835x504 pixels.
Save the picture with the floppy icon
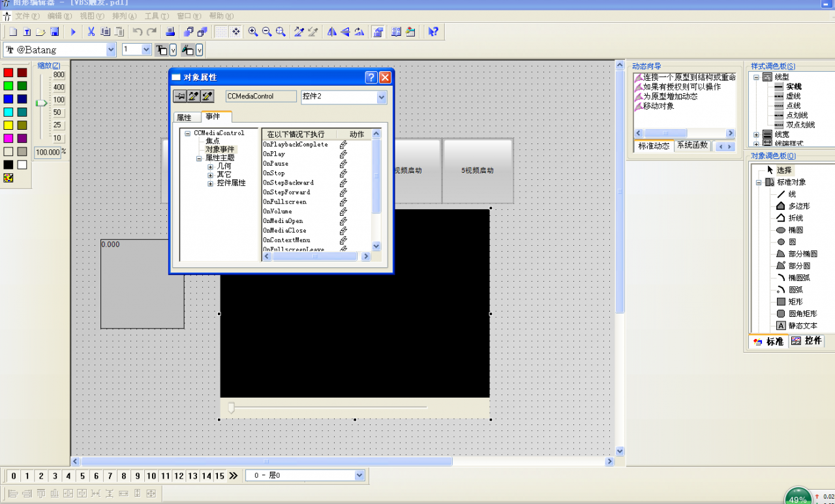pos(55,31)
